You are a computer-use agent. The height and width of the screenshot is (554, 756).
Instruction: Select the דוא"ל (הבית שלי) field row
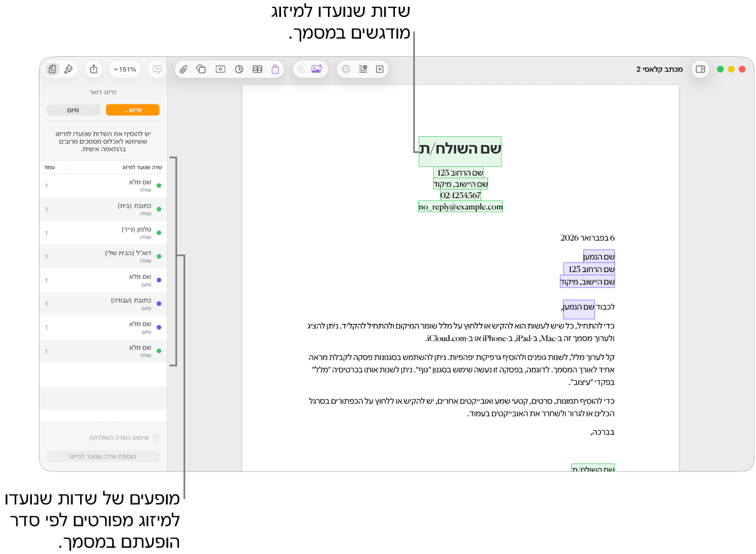(103, 257)
